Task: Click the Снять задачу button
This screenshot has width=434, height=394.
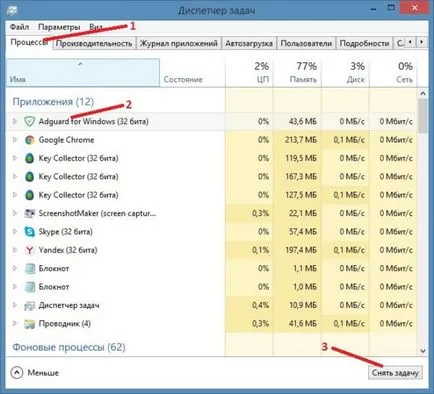Action: click(395, 373)
